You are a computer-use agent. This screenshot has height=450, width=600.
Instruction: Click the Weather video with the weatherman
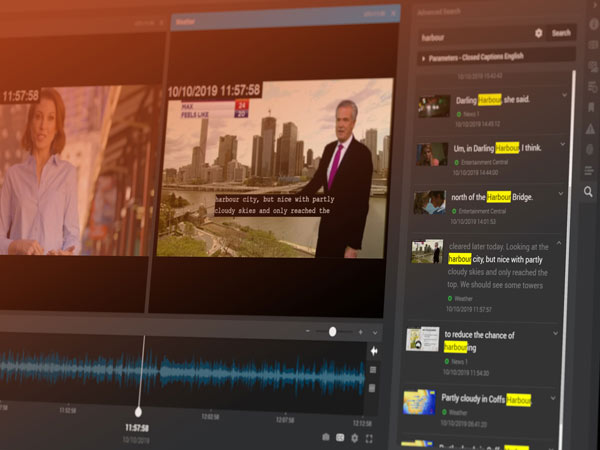coord(274,168)
